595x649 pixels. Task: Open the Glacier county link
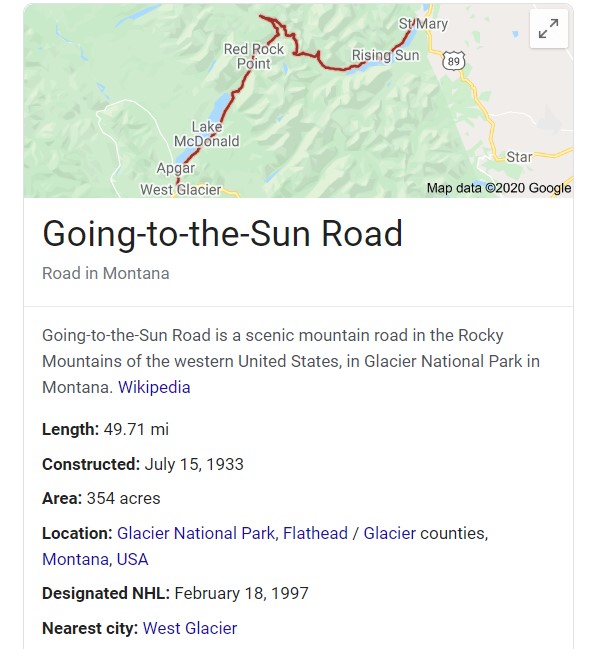(389, 533)
